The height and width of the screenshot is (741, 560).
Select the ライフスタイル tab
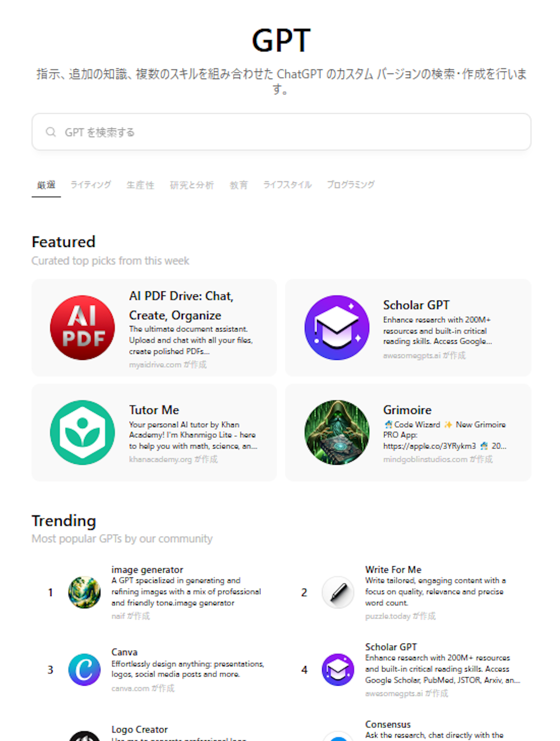(287, 185)
